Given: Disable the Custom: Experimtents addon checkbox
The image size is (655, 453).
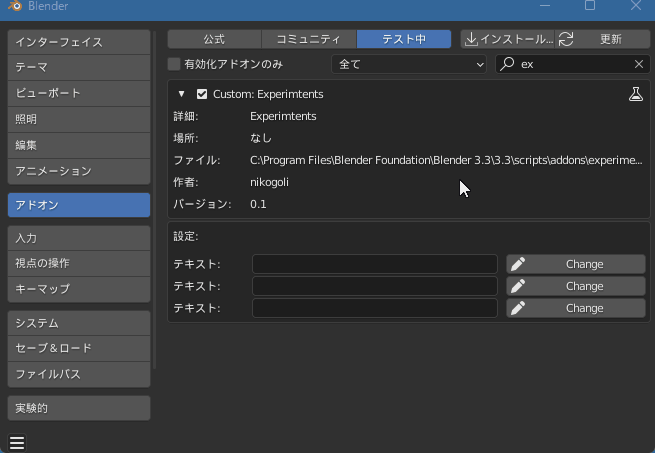Looking at the screenshot, I should (202, 94).
